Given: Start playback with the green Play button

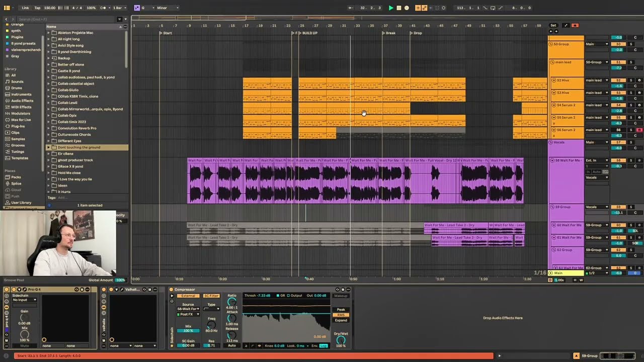Looking at the screenshot, I should 391,8.
